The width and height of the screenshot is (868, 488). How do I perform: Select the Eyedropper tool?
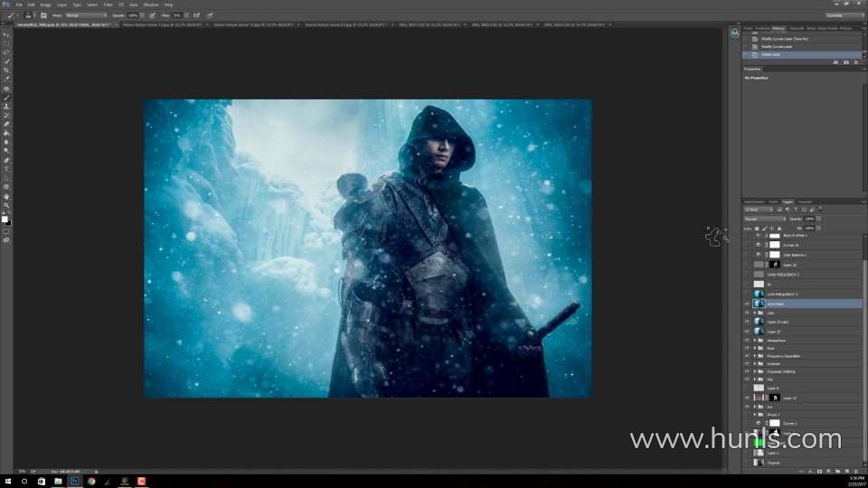[x=6, y=79]
